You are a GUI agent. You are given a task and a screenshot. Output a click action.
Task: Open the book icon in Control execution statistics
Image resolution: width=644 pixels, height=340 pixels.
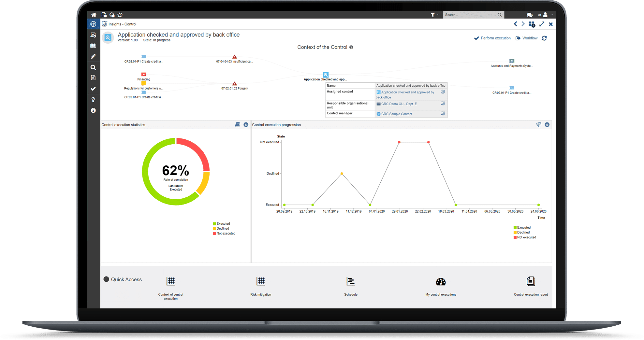tap(238, 125)
